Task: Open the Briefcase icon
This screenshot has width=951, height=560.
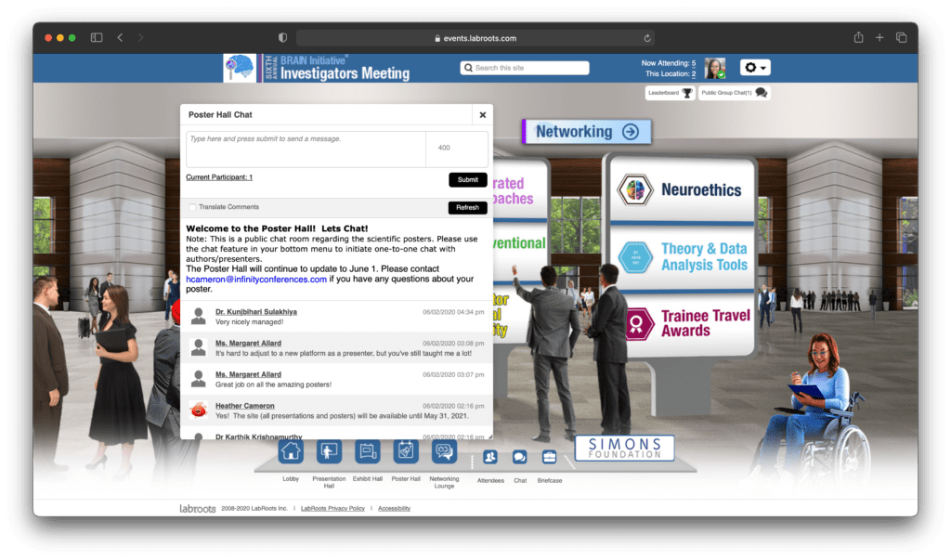Action: pyautogui.click(x=550, y=457)
